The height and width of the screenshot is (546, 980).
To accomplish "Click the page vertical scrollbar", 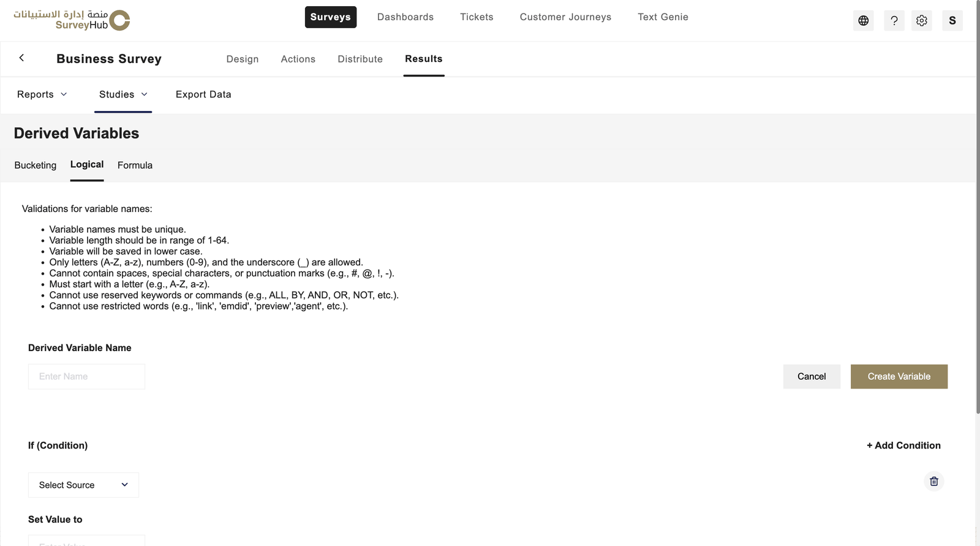I will [x=978, y=208].
